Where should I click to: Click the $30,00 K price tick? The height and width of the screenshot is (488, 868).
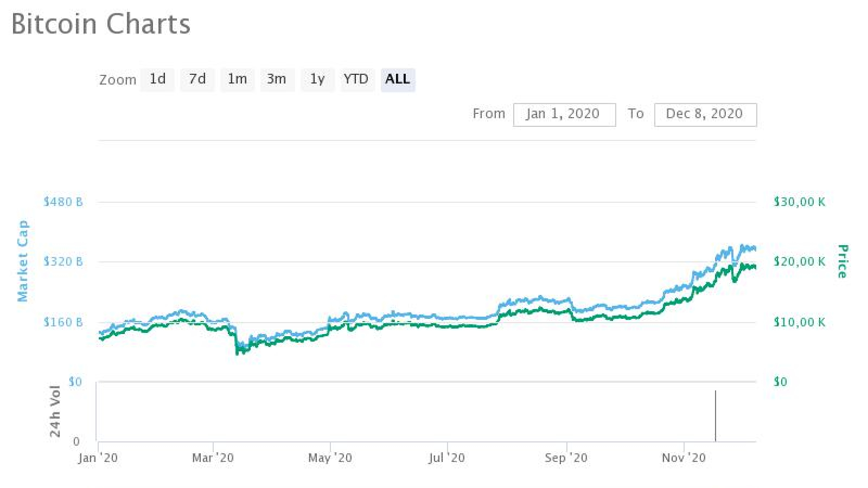click(800, 202)
